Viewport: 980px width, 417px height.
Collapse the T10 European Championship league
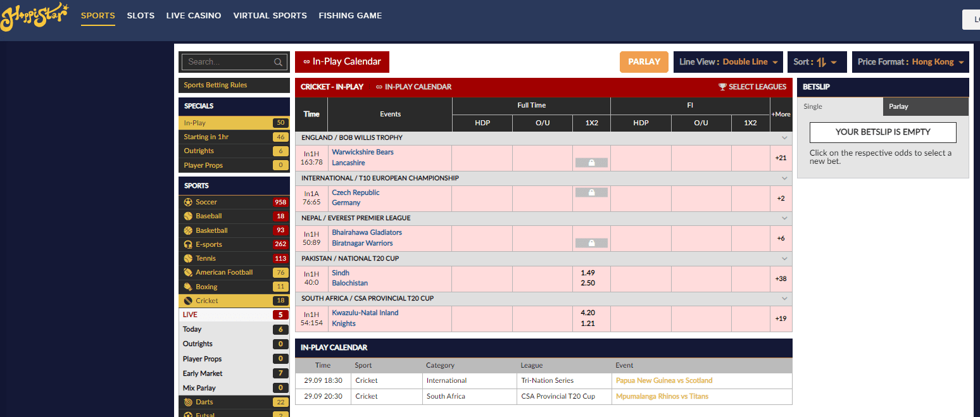785,178
